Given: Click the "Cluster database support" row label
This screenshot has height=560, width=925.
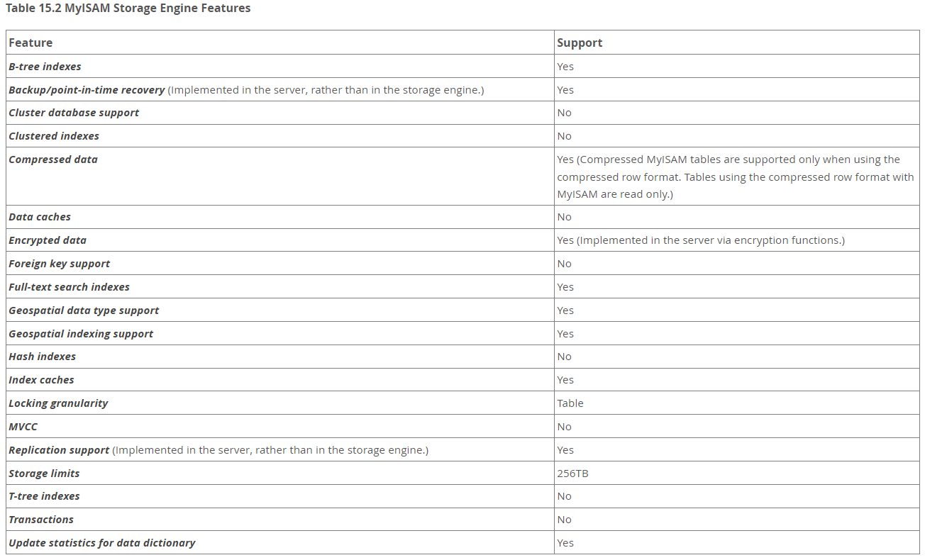Looking at the screenshot, I should click(x=74, y=113).
